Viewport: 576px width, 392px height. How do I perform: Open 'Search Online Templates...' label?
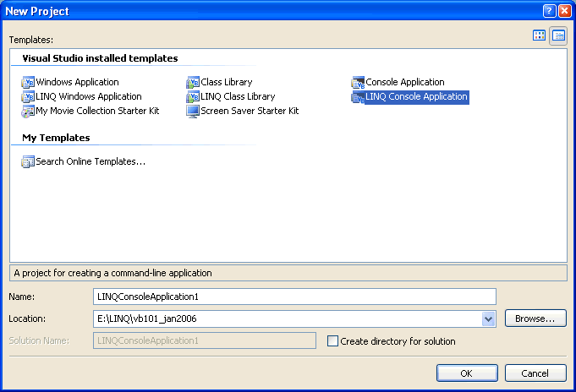pyautogui.click(x=91, y=161)
